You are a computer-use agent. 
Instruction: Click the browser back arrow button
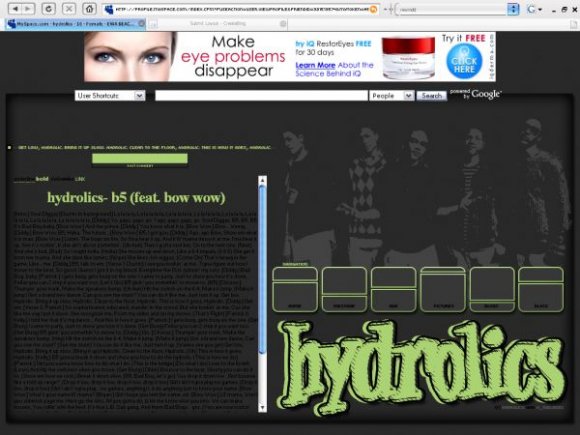coord(16,9)
